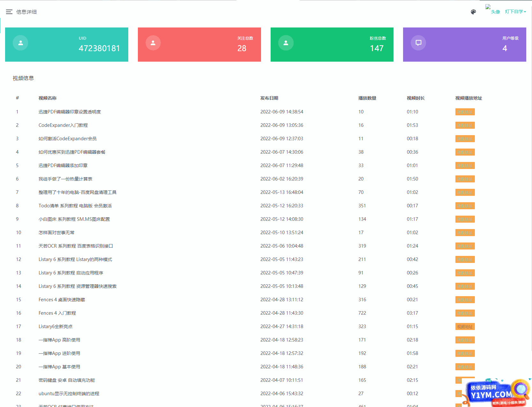Click play count 351 in Todo清单 row
The height and width of the screenshot is (407, 532).
pyautogui.click(x=362, y=206)
